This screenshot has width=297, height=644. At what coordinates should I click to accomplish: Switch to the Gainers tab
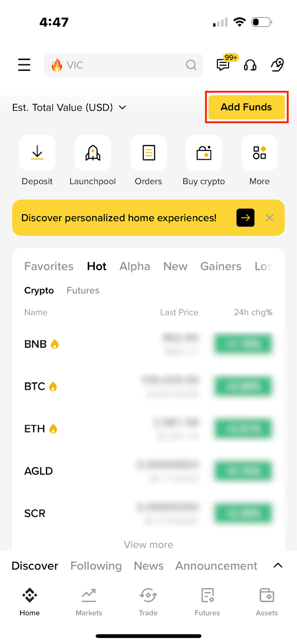point(221,266)
